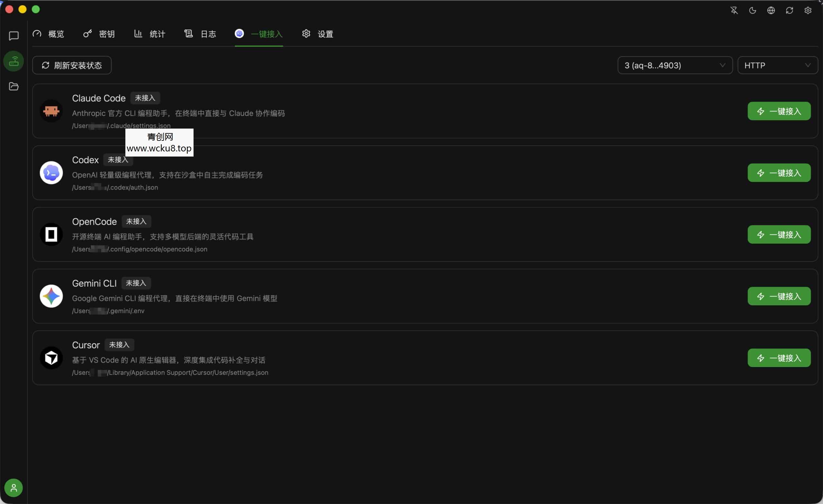Click the Gemini CLI logo
This screenshot has width=823, height=504.
click(x=51, y=296)
